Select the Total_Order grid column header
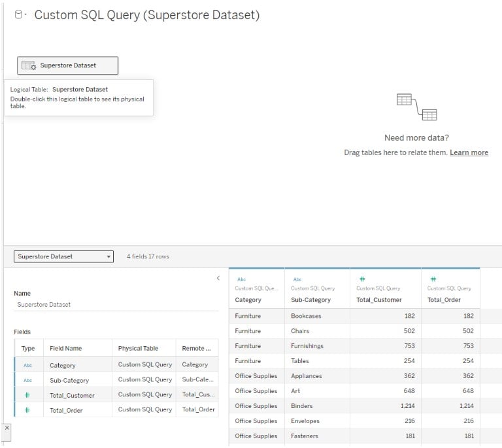502x448 pixels. (x=444, y=300)
